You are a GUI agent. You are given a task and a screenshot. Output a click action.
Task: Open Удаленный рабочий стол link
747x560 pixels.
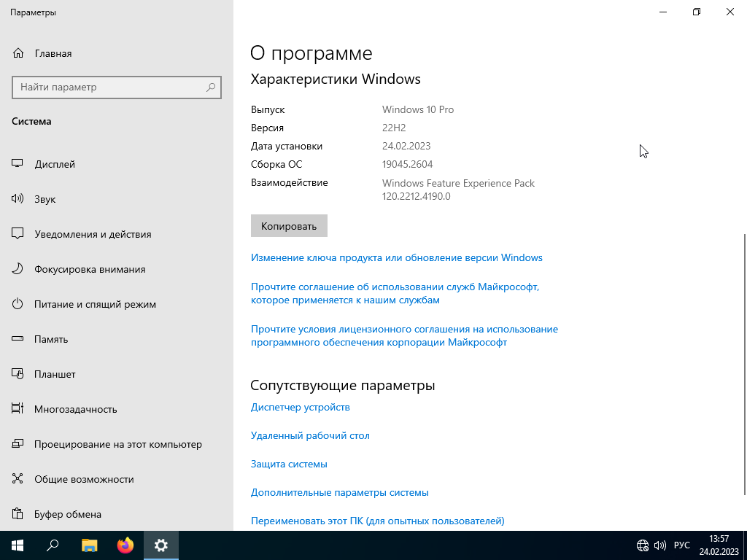[310, 436]
